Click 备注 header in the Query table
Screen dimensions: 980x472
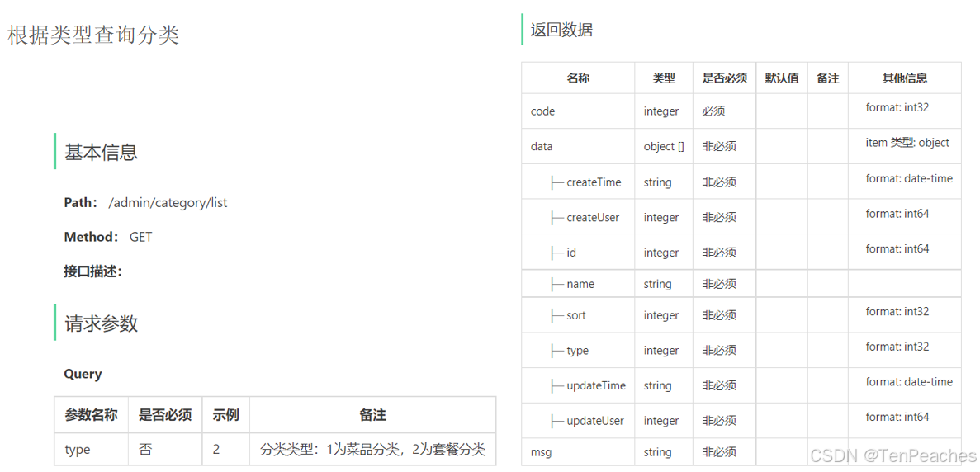(x=372, y=415)
